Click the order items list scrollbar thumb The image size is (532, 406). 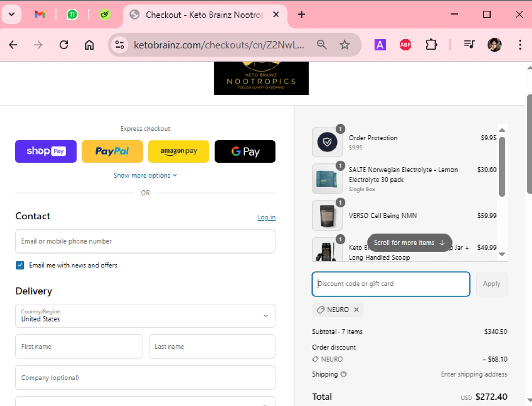coord(502,166)
